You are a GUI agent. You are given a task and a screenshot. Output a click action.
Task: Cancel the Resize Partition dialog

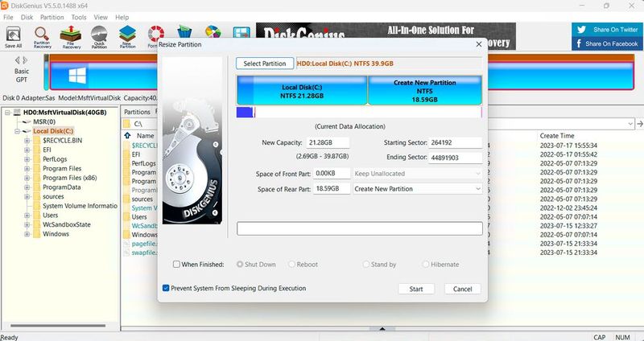[x=462, y=289]
